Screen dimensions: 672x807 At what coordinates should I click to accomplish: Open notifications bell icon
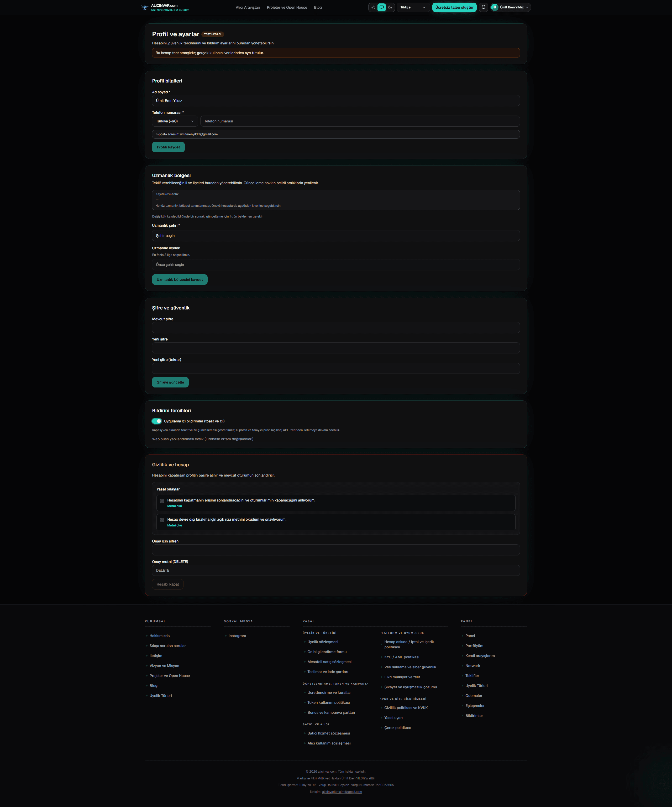(484, 7)
